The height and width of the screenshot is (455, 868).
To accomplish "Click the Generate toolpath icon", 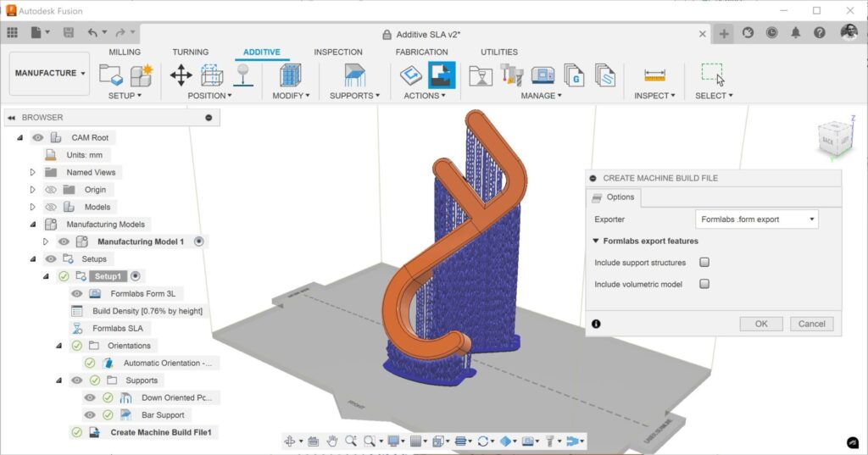I will pos(411,75).
